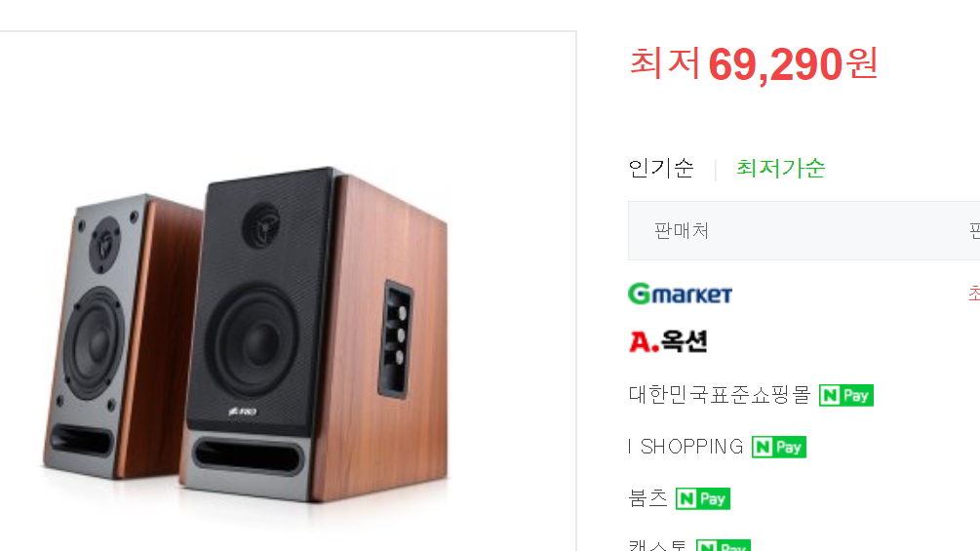Click the red text on Gmarket row edge
The image size is (980, 551).
point(974,293)
